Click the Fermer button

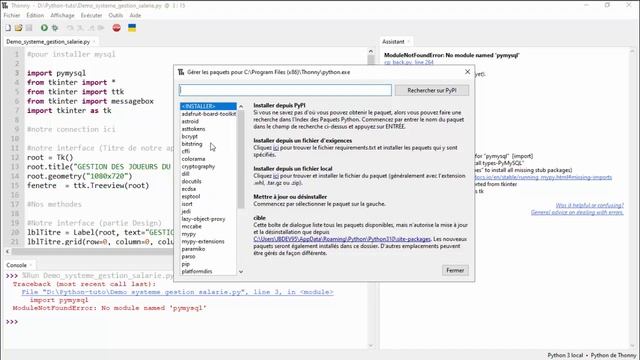455,270
